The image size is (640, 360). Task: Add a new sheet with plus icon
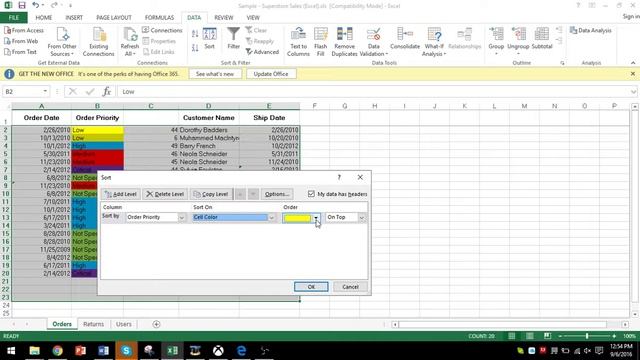coord(156,324)
